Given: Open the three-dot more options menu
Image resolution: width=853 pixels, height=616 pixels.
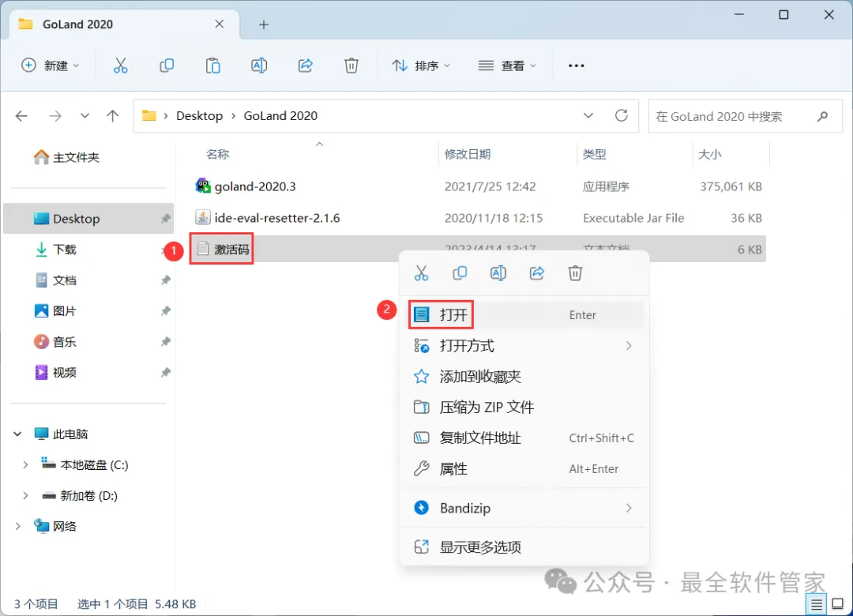Looking at the screenshot, I should 576,66.
